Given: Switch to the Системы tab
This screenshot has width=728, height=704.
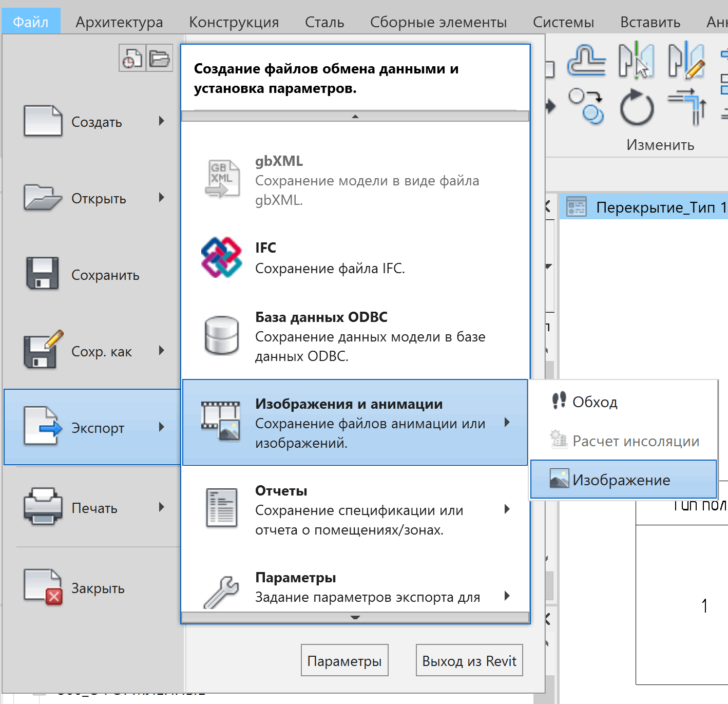Looking at the screenshot, I should (x=563, y=22).
